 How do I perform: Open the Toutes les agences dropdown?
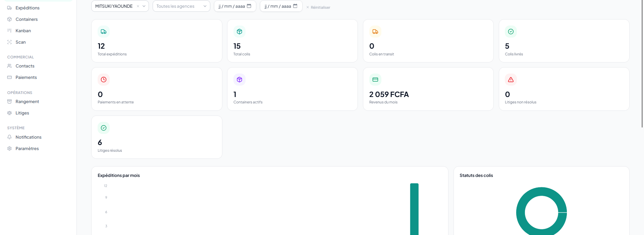click(x=181, y=6)
